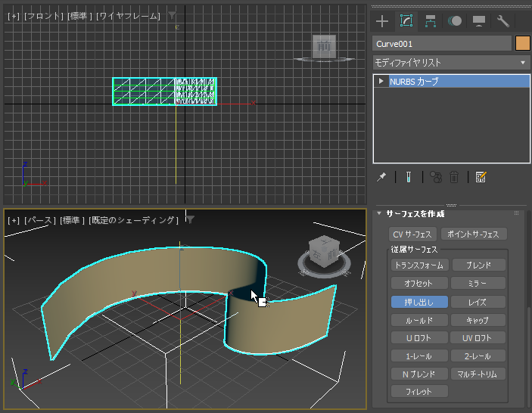Open the [パース] view menu
The height and width of the screenshot is (413, 532).
point(40,220)
